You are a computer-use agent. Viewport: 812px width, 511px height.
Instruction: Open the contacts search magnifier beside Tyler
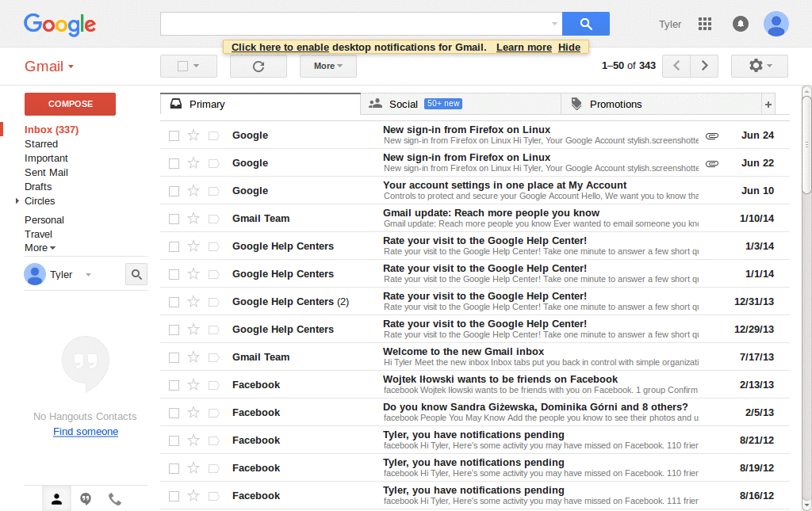(136, 274)
